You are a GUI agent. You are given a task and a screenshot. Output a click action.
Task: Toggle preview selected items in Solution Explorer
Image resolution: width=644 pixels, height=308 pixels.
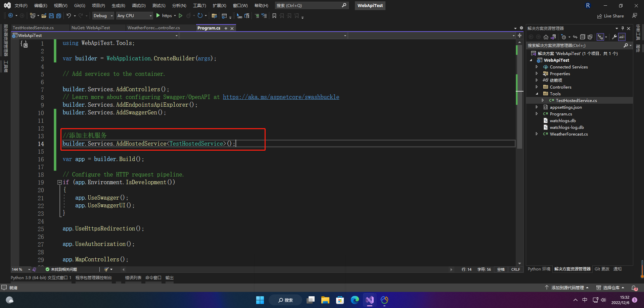pyautogui.click(x=622, y=37)
